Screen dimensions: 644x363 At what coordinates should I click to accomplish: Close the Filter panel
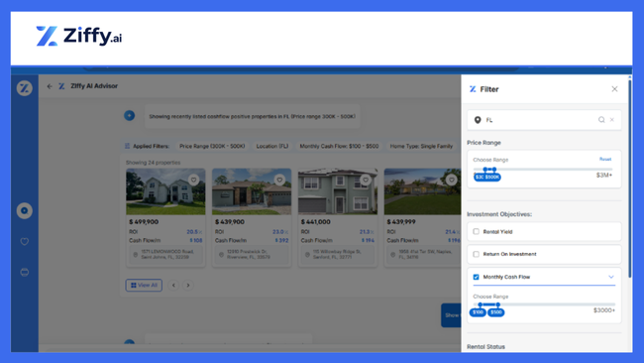click(x=614, y=89)
